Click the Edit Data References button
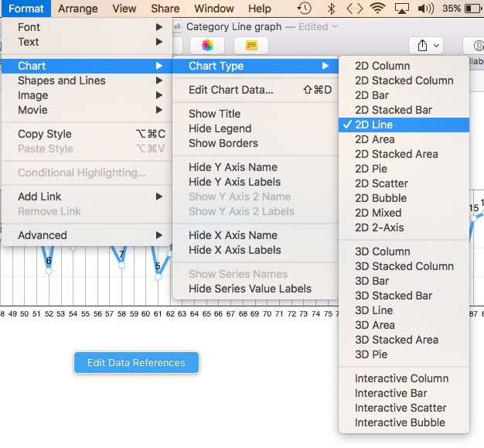Image resolution: width=484 pixels, height=448 pixels. pyautogui.click(x=136, y=362)
